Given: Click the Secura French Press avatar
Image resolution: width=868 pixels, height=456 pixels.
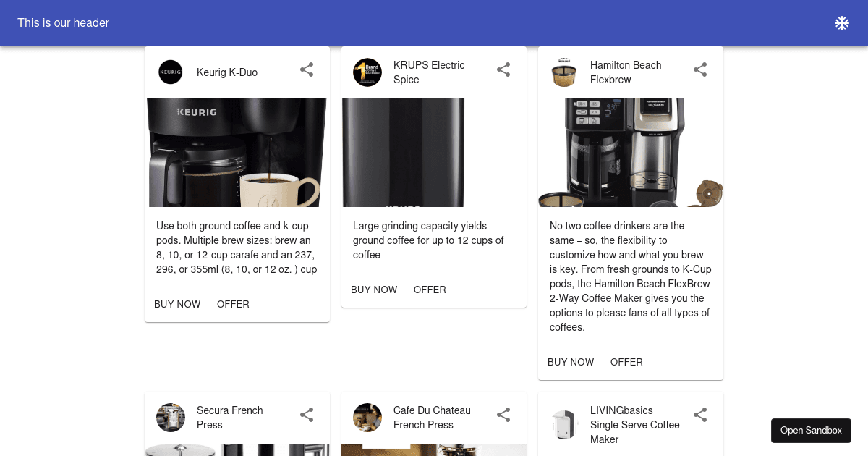Looking at the screenshot, I should [x=171, y=418].
